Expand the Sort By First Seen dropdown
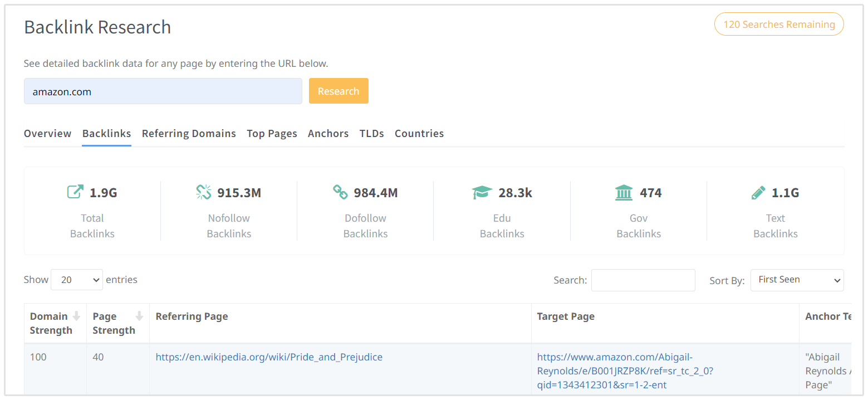Viewport: 868px width, 400px height. (797, 280)
